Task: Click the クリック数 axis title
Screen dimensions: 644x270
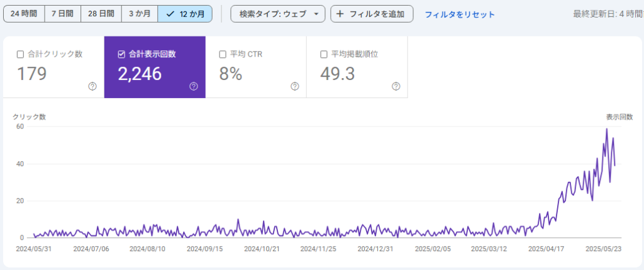Action: (29, 116)
